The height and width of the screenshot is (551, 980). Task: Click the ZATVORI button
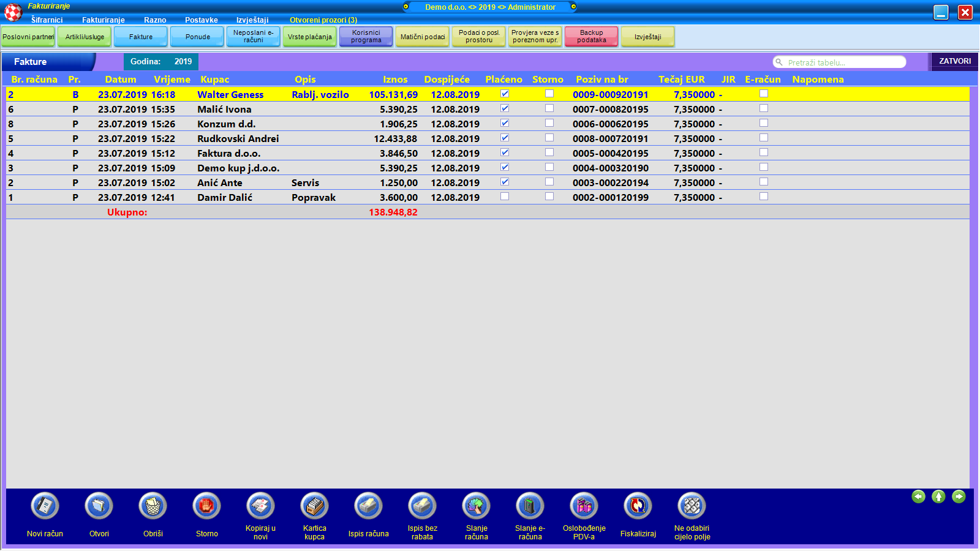[954, 61]
